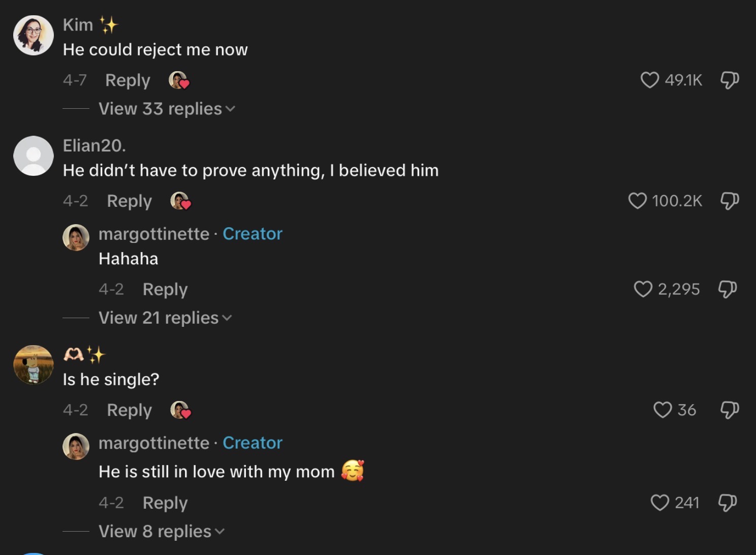Reply to Kim's comment
The width and height of the screenshot is (756, 555).
(x=128, y=80)
